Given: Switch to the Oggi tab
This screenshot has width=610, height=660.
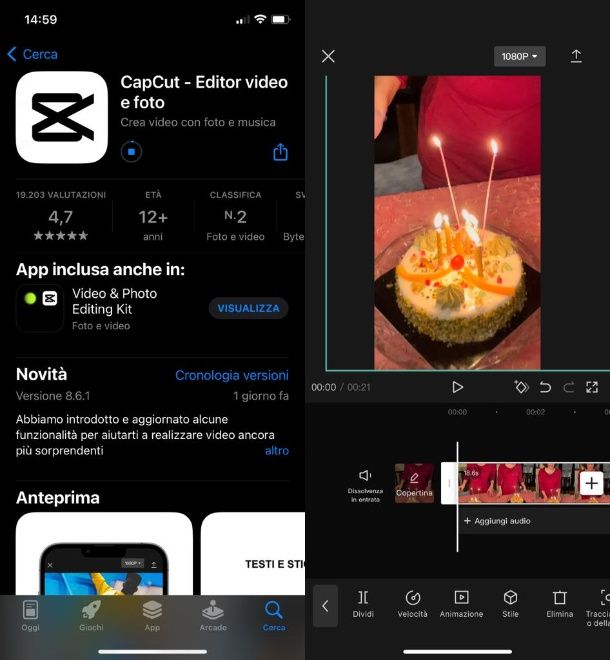Looking at the screenshot, I should (30, 616).
